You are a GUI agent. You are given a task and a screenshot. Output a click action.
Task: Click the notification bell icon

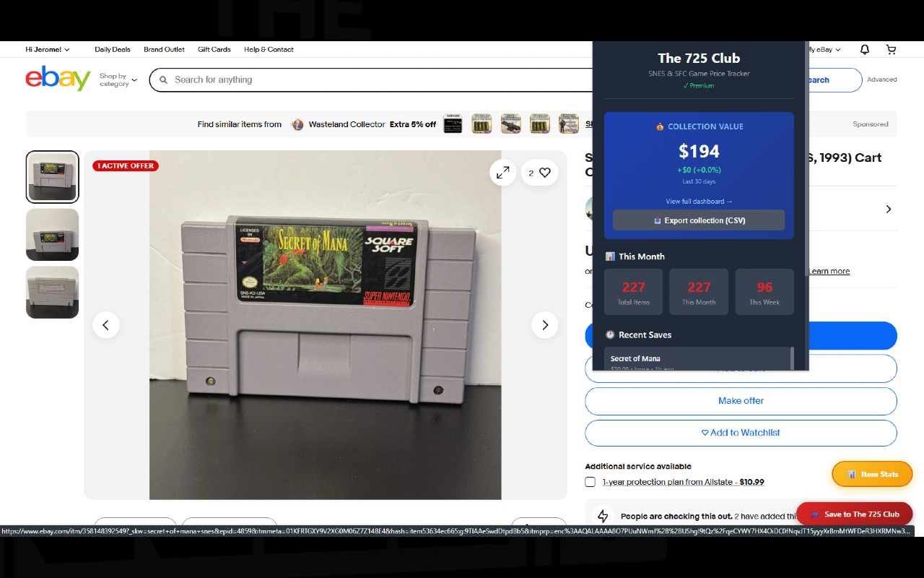(864, 49)
